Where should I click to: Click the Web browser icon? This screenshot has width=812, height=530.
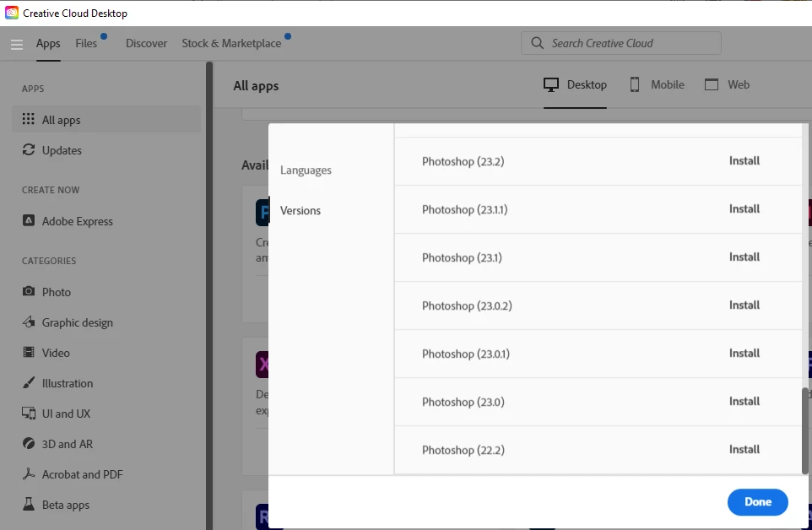click(x=712, y=84)
